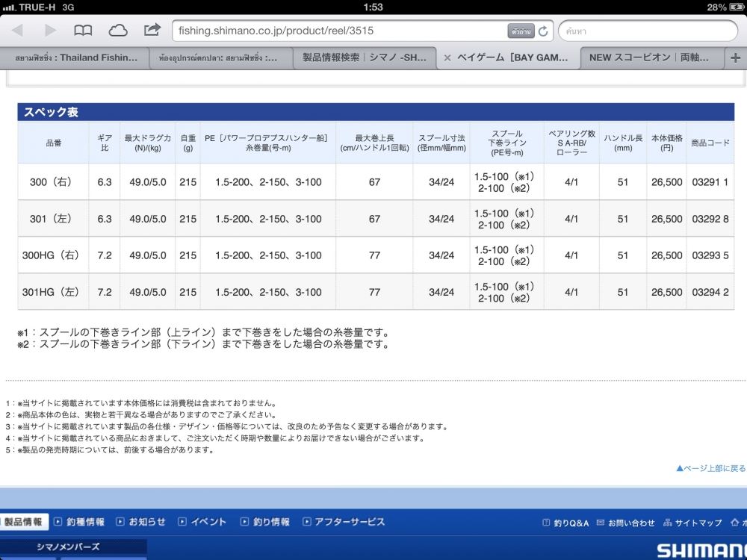Click gear ratio 7.2 in the 300HG（右） row

105,255
